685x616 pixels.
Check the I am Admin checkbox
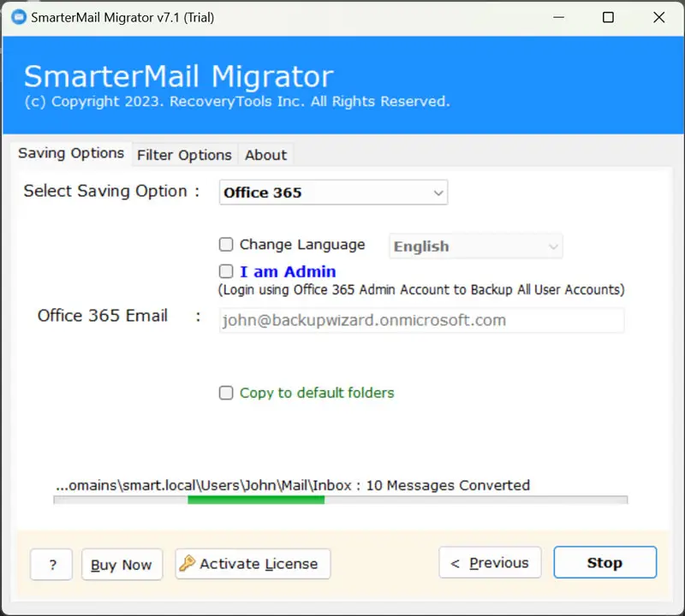pyautogui.click(x=226, y=271)
